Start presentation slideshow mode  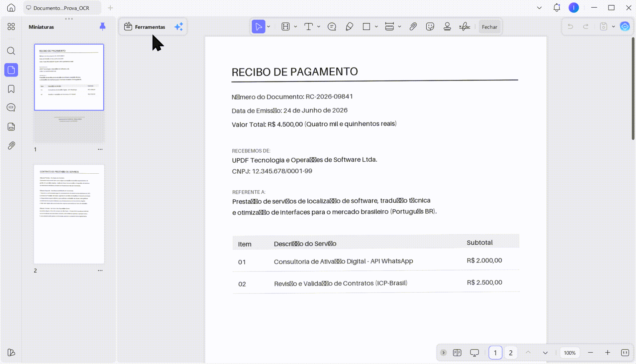(x=474, y=353)
